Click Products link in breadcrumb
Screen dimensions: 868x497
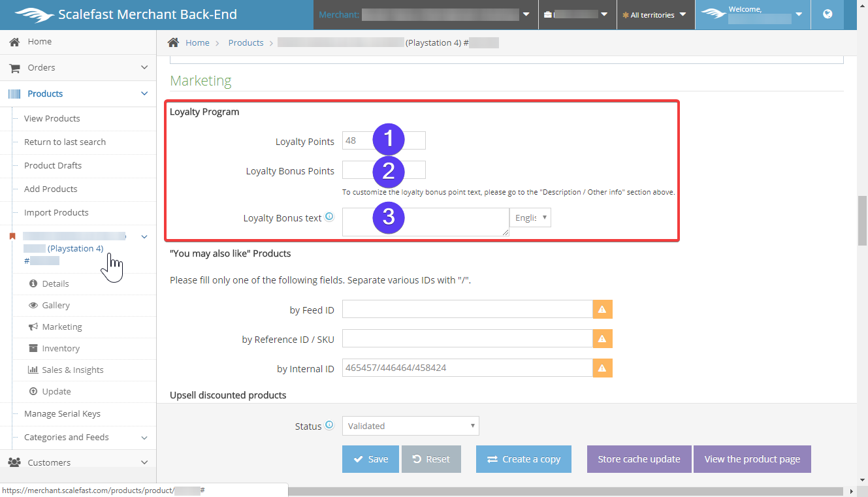(246, 42)
